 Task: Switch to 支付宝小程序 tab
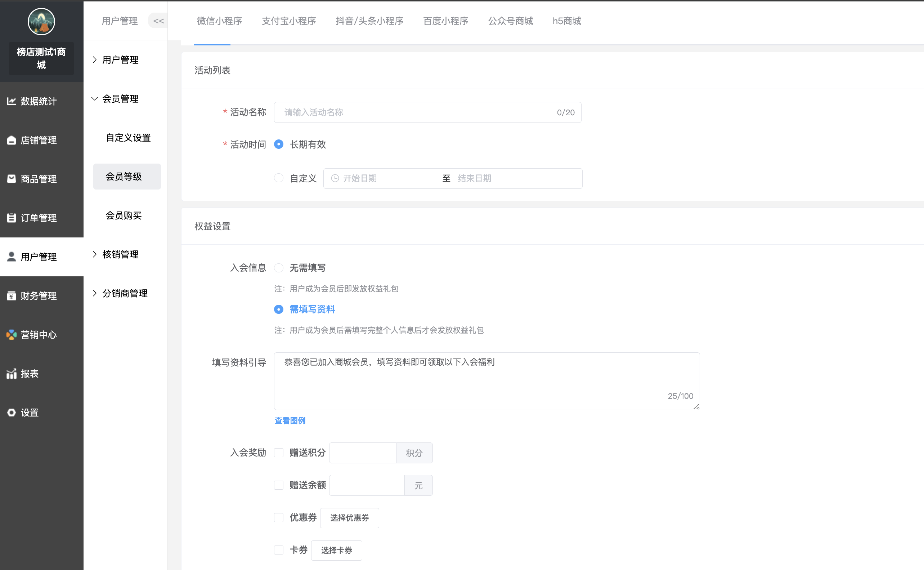click(289, 21)
